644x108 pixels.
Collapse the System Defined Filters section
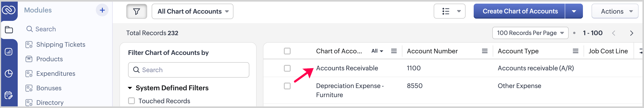(x=130, y=88)
